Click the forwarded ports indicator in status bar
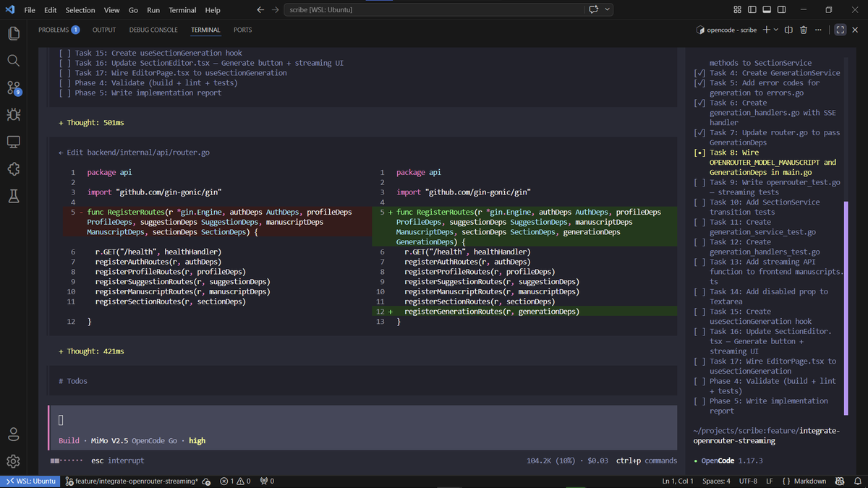The height and width of the screenshot is (488, 868). (267, 481)
